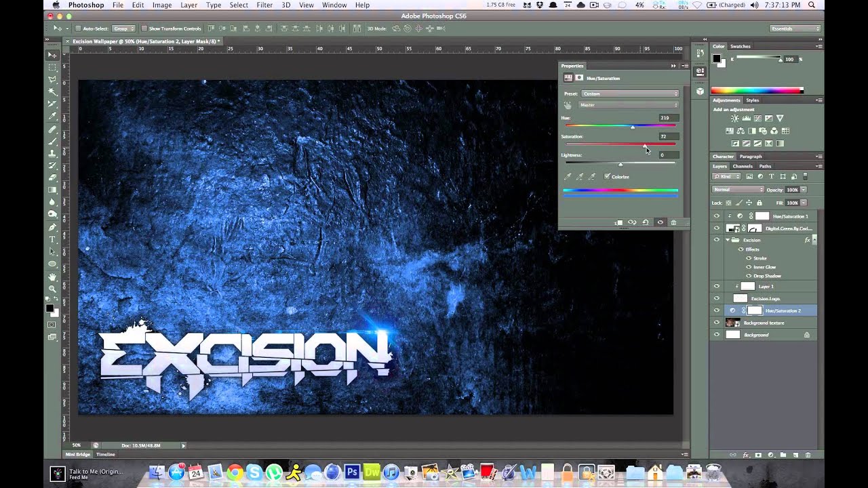Select the Move tool in toolbox
This screenshot has height=488, width=868.
click(x=52, y=55)
